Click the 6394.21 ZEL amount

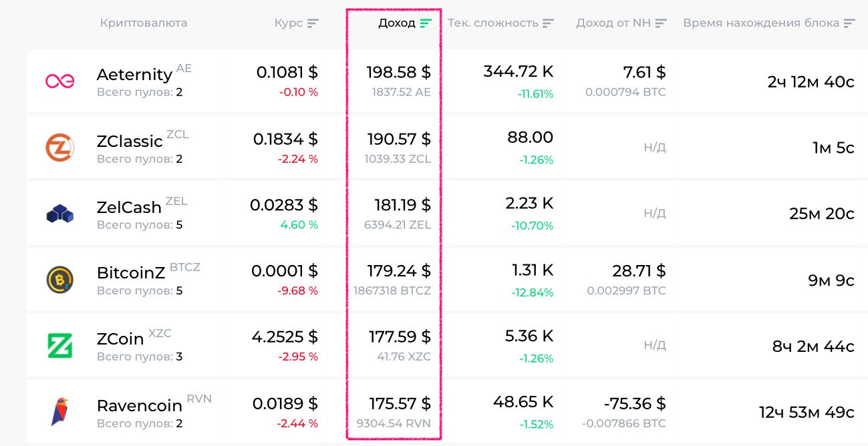398,225
